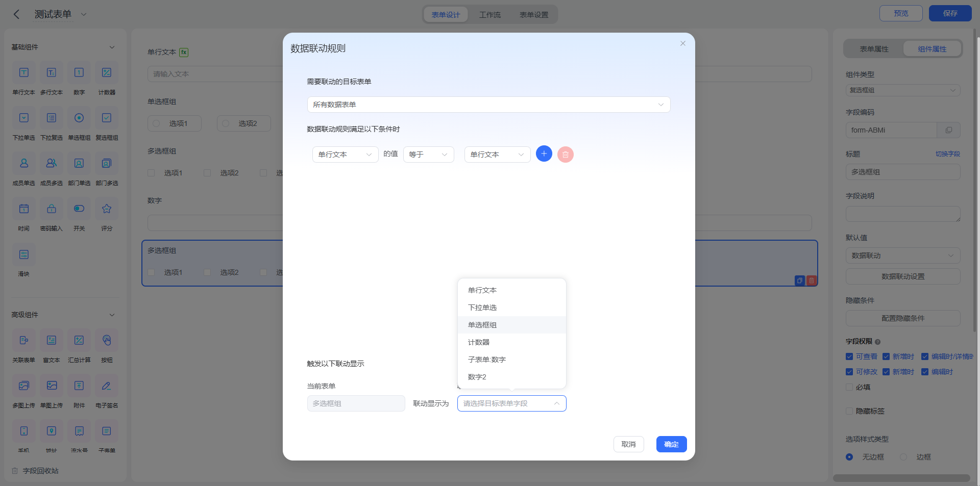Open the first 单行文本 condition field dropdown
The height and width of the screenshot is (486, 980).
(345, 155)
